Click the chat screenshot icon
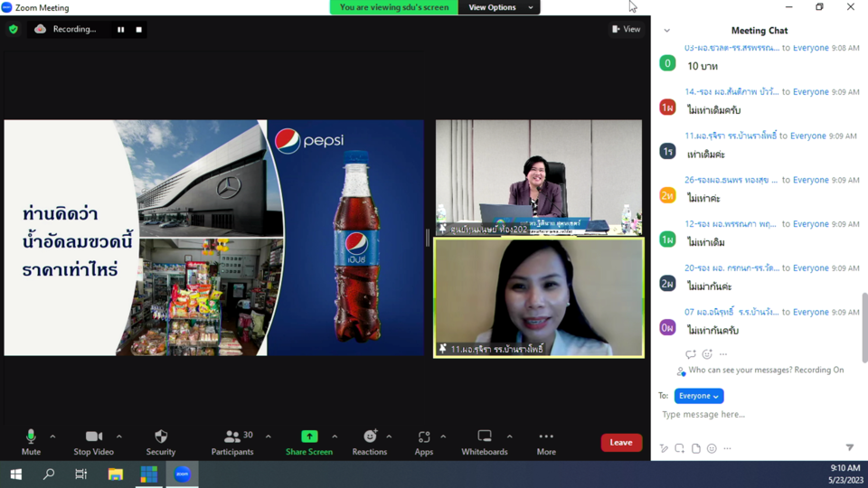Image resolution: width=868 pixels, height=488 pixels. coord(679,448)
